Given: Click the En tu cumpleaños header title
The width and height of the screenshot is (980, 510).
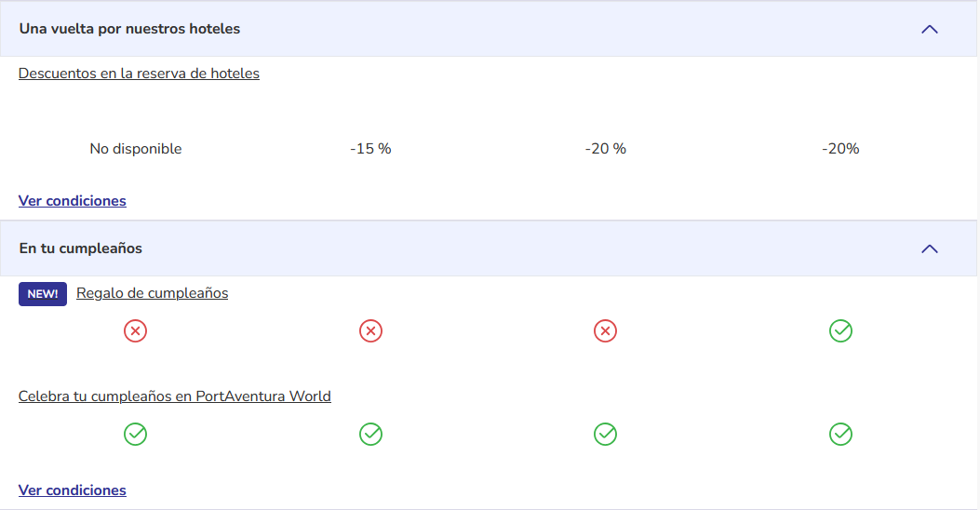Looking at the screenshot, I should coord(81,248).
